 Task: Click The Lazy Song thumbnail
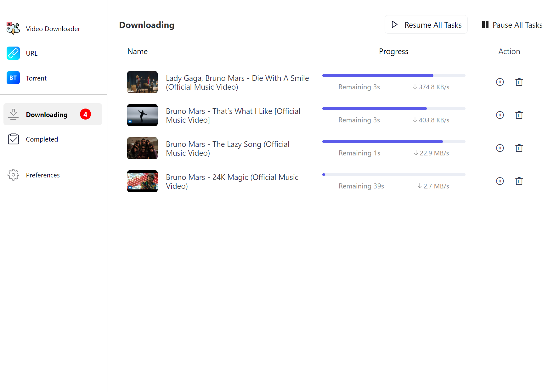pyautogui.click(x=142, y=148)
